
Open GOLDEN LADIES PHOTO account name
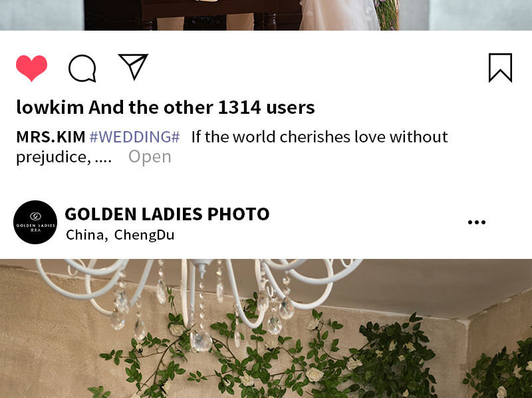[168, 214]
